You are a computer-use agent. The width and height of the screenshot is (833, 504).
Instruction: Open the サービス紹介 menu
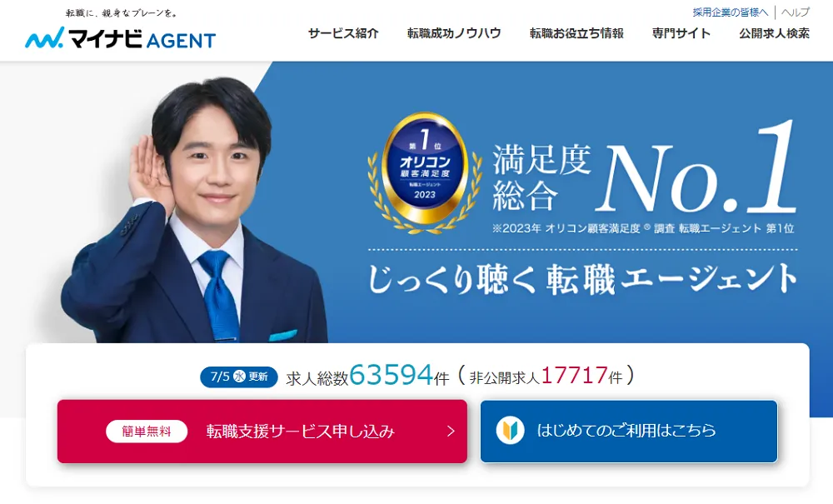tap(343, 33)
